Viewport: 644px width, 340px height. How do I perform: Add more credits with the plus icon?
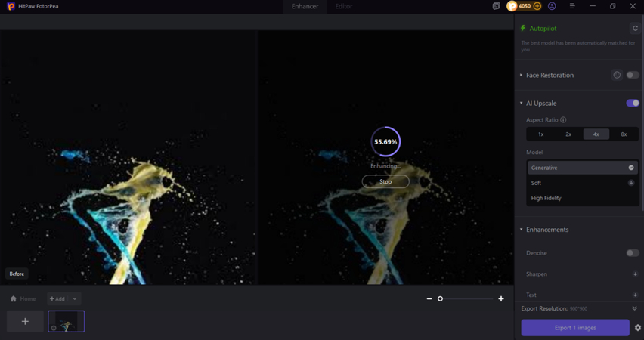coord(537,6)
